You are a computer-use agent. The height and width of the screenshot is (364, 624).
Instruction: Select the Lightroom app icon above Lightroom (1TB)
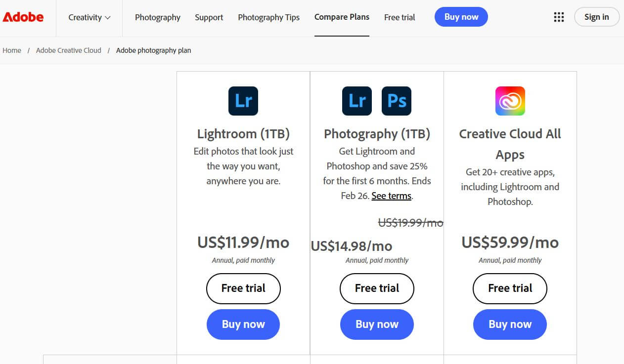pyautogui.click(x=243, y=101)
